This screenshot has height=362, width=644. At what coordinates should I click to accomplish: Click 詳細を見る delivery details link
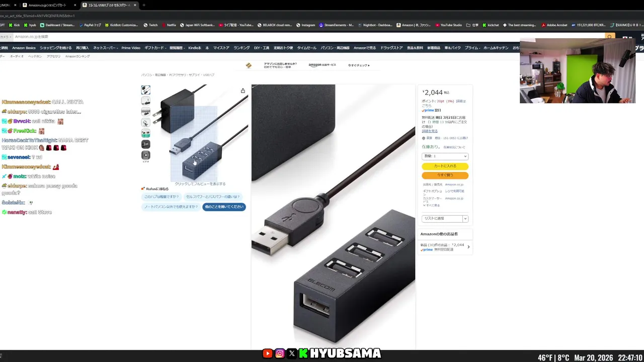click(x=430, y=131)
